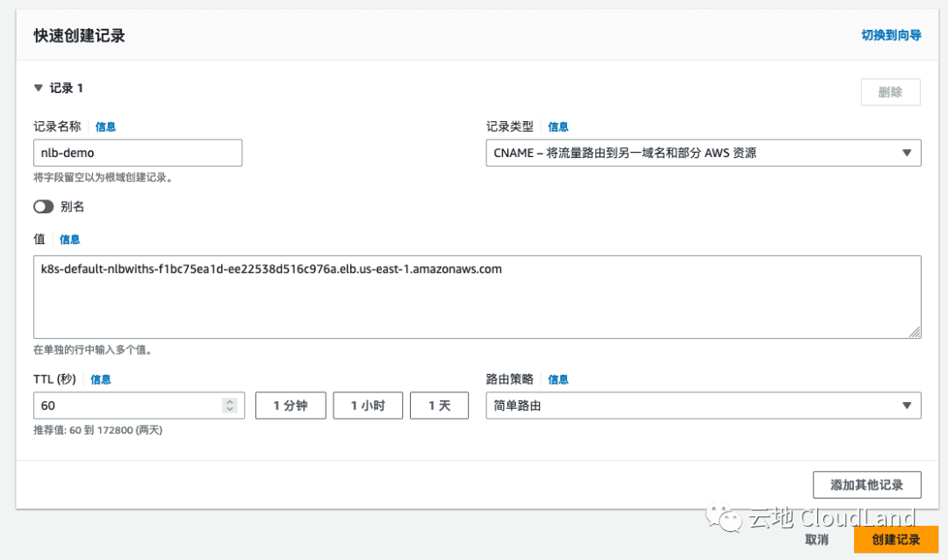Viewport: 948px width, 560px height.
Task: Click the 添加其他记录 button
Action: click(866, 485)
